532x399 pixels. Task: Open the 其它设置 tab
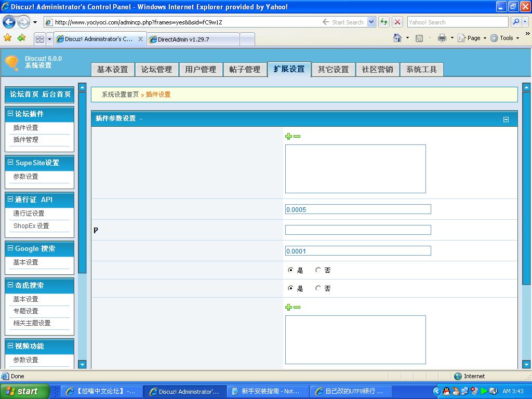[333, 70]
